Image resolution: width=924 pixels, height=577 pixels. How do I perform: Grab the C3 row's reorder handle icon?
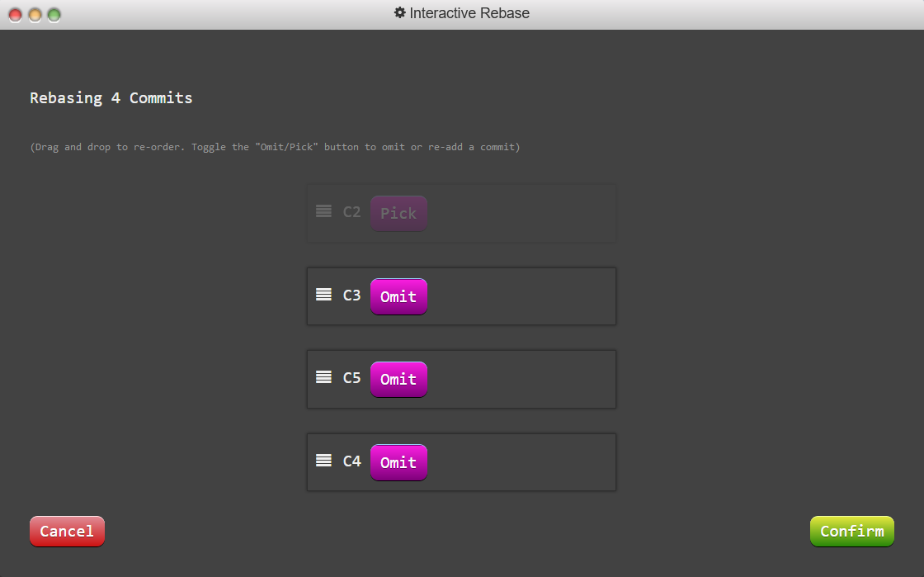(323, 294)
